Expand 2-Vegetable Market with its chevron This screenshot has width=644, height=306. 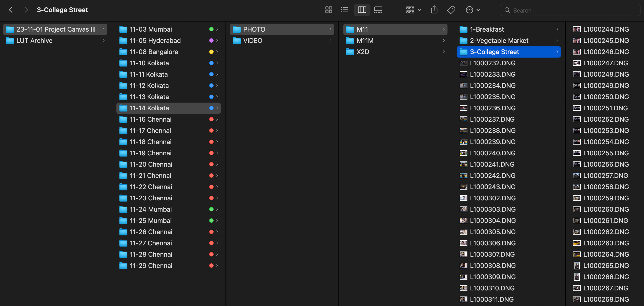click(557, 40)
